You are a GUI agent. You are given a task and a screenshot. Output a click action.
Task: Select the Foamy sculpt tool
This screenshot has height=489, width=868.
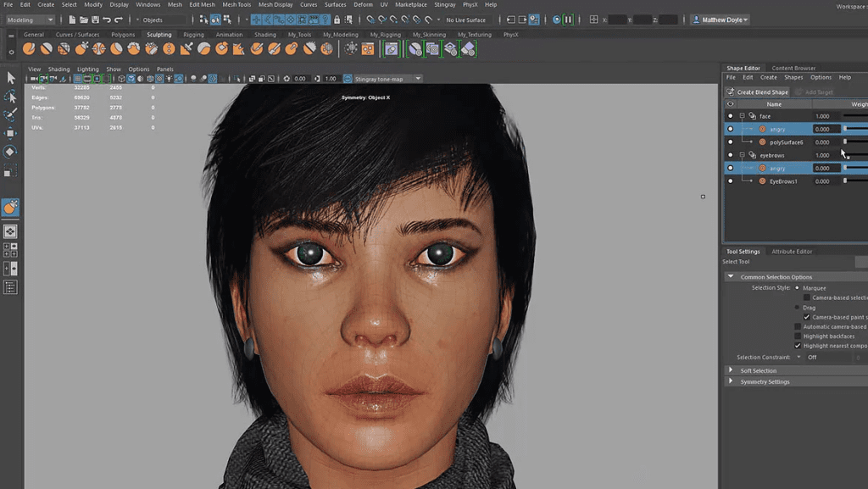pos(134,49)
